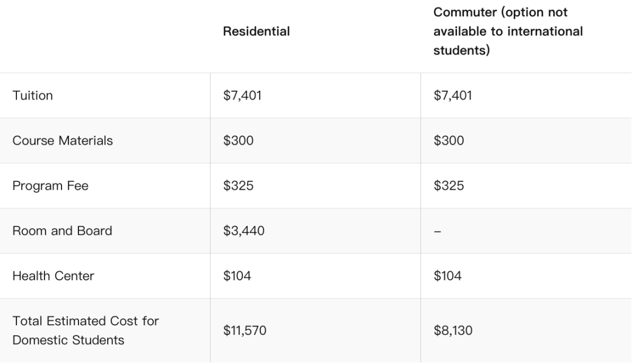
Task: Click Residential Health Center $104
Action: 237,276
